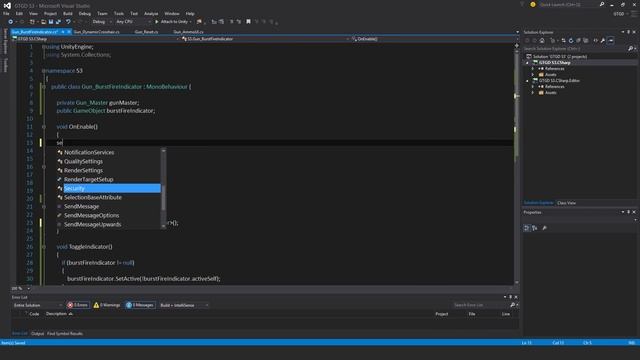Collapse the GTGD S3.CSharp.Editor project node
The image size is (640, 360).
[527, 81]
